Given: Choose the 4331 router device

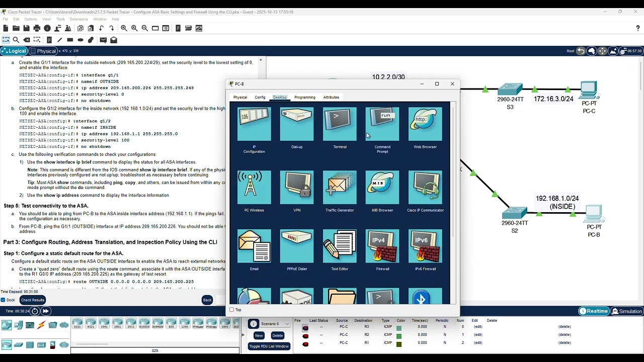Looking at the screenshot, I should point(77,323).
